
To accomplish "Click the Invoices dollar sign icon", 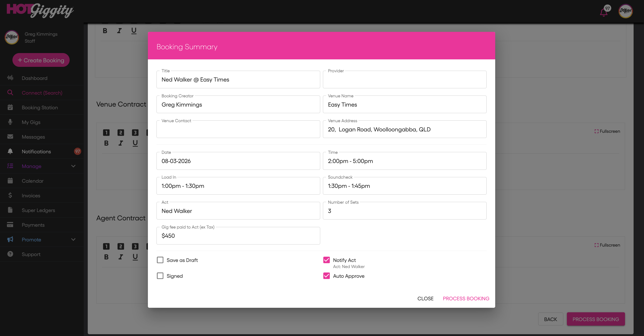I will coord(10,196).
